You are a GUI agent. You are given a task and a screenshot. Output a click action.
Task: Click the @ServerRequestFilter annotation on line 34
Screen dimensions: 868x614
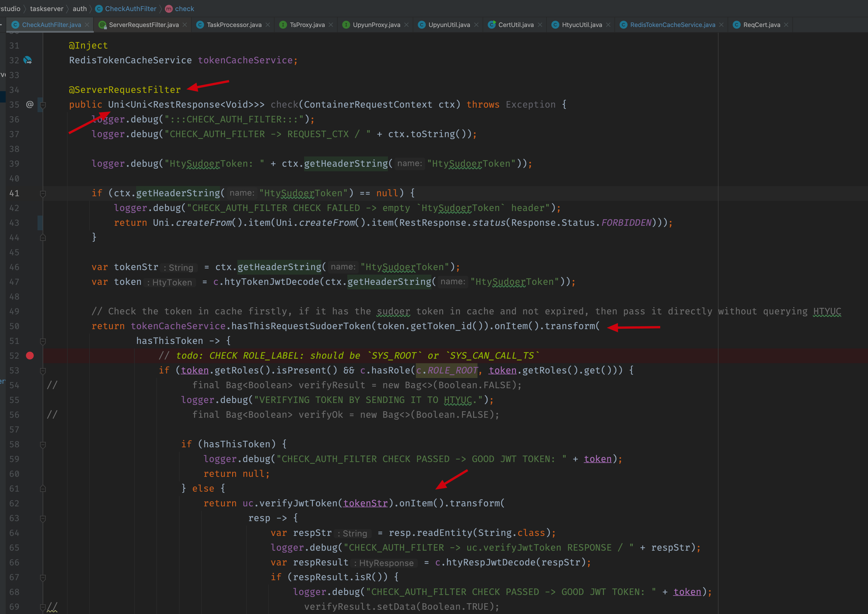[124, 90]
